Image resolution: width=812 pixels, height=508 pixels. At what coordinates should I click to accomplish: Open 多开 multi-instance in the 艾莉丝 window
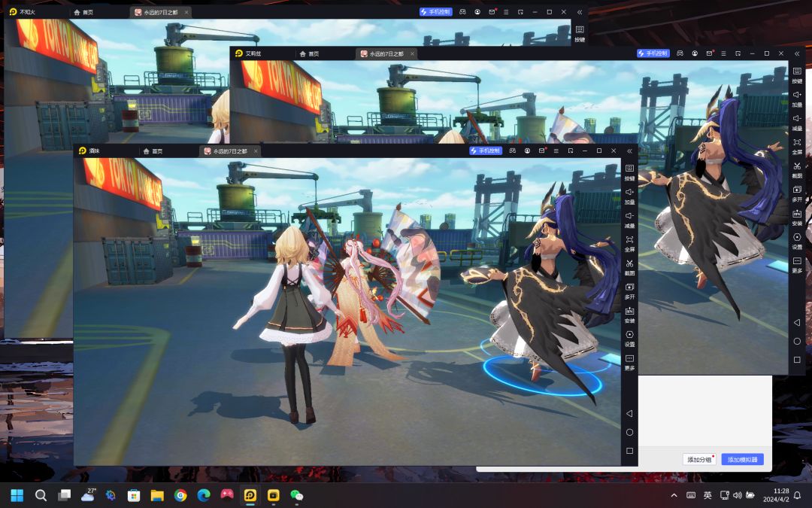(x=797, y=194)
